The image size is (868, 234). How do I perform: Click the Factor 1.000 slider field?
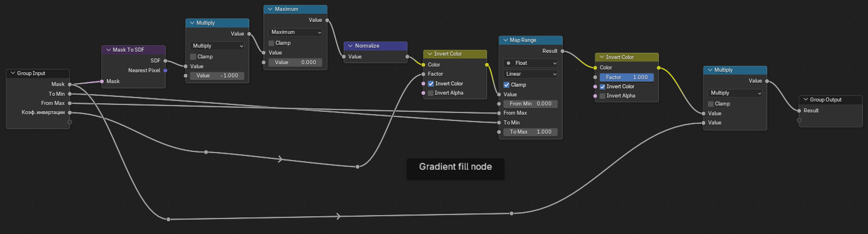coord(627,77)
